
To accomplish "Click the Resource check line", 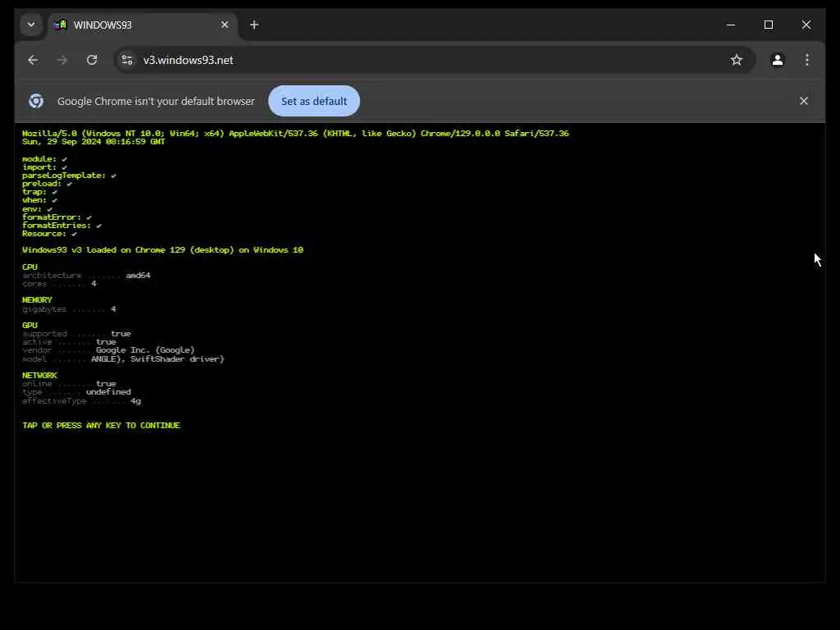I will click(49, 234).
